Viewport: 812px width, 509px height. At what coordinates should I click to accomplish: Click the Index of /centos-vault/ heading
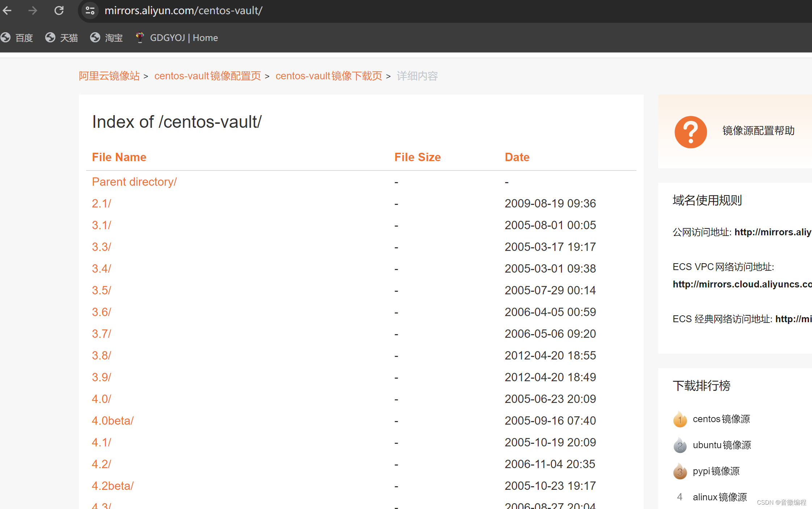[177, 122]
